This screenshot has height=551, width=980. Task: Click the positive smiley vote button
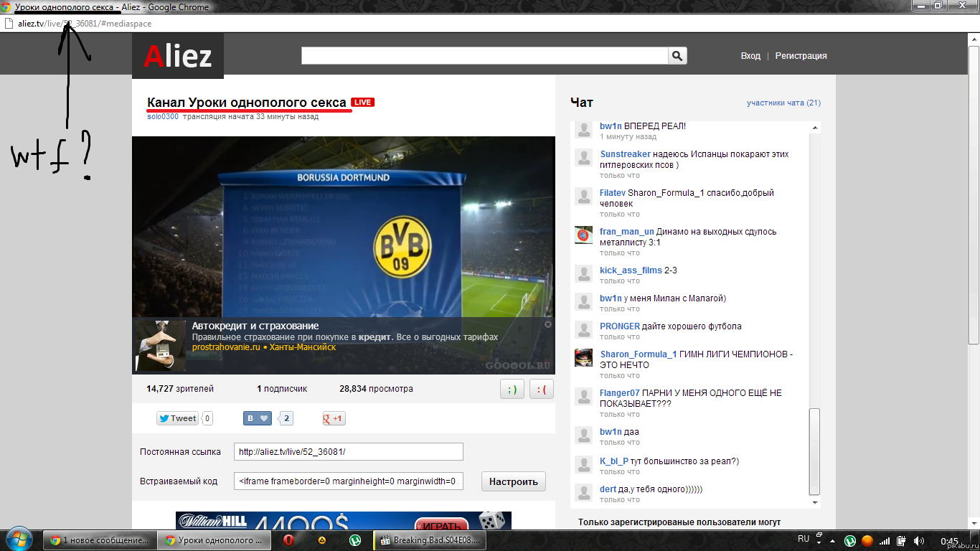tap(512, 389)
